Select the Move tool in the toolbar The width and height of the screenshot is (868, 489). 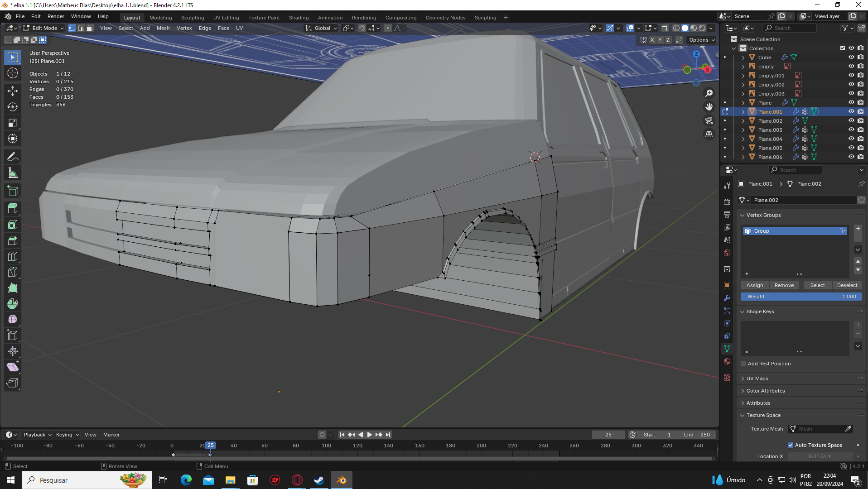13,91
